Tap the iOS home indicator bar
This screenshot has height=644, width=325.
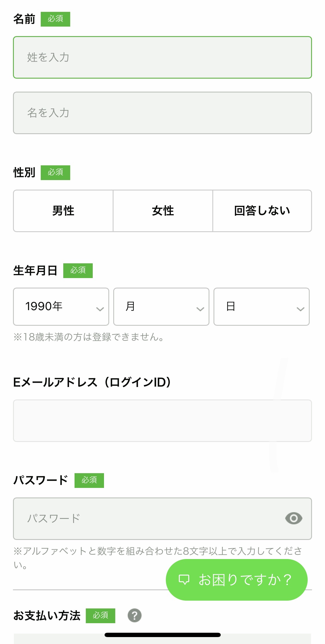pos(162,635)
